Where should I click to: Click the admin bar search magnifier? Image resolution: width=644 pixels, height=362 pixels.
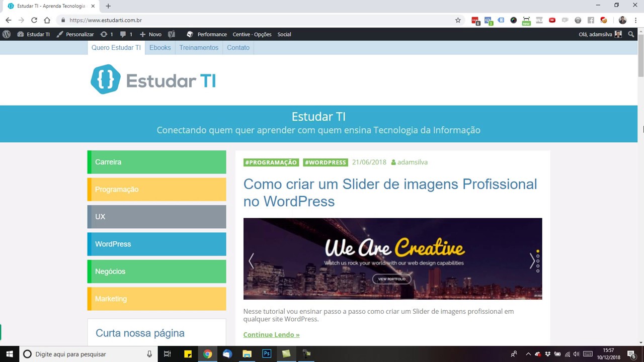click(x=631, y=34)
